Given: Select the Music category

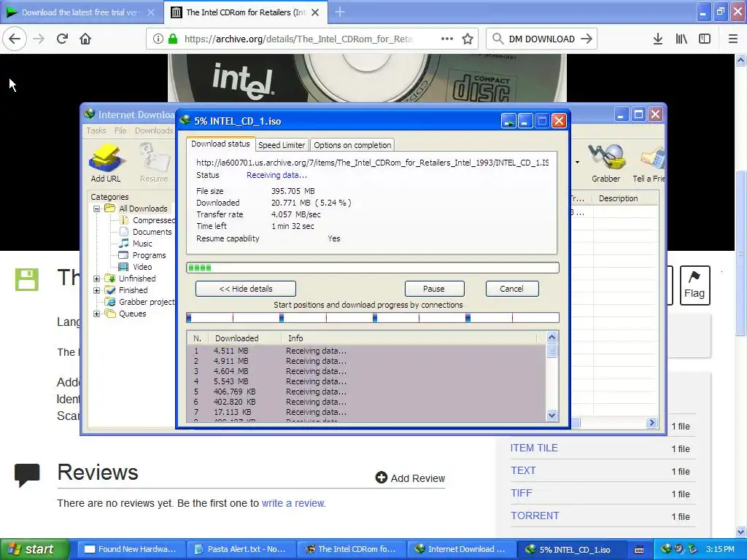Looking at the screenshot, I should coord(136,244).
